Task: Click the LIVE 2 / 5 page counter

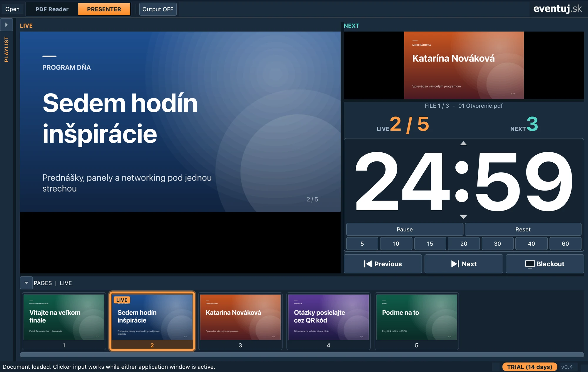Action: [x=403, y=124]
